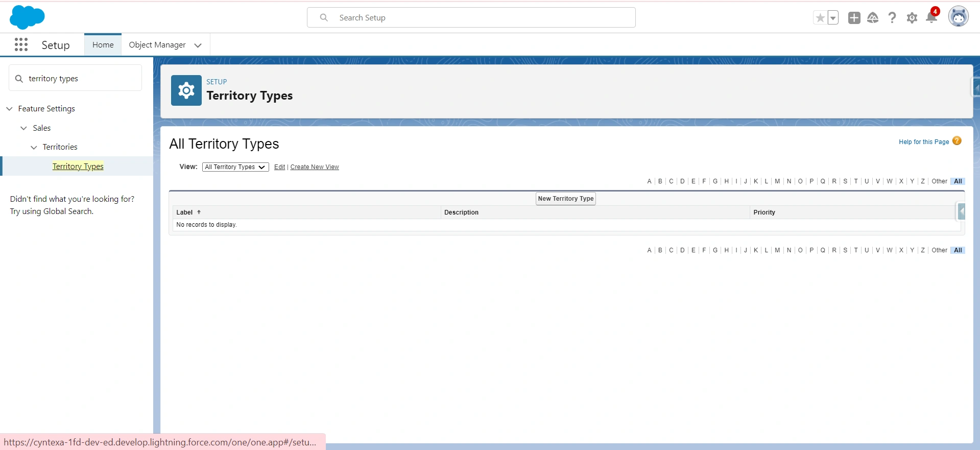Image resolution: width=980 pixels, height=450 pixels.
Task: Collapse the Feature Settings tree node
Action: pyautogui.click(x=9, y=109)
